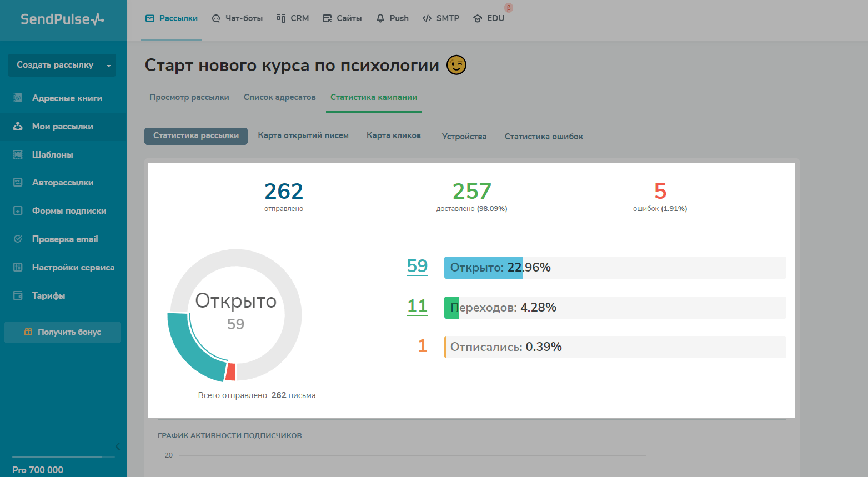This screenshot has height=477, width=868.
Task: Open Авторассылки via its icon
Action: tap(18, 183)
